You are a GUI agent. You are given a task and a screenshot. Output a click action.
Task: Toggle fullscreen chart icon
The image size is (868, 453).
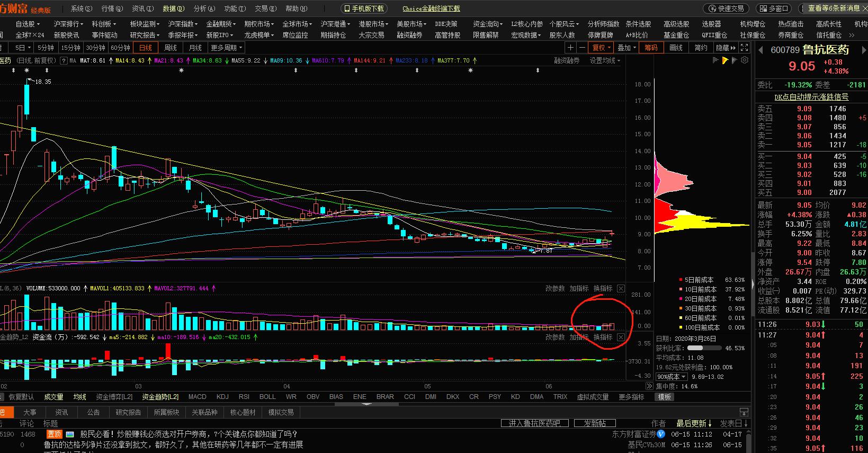pyautogui.click(x=744, y=48)
